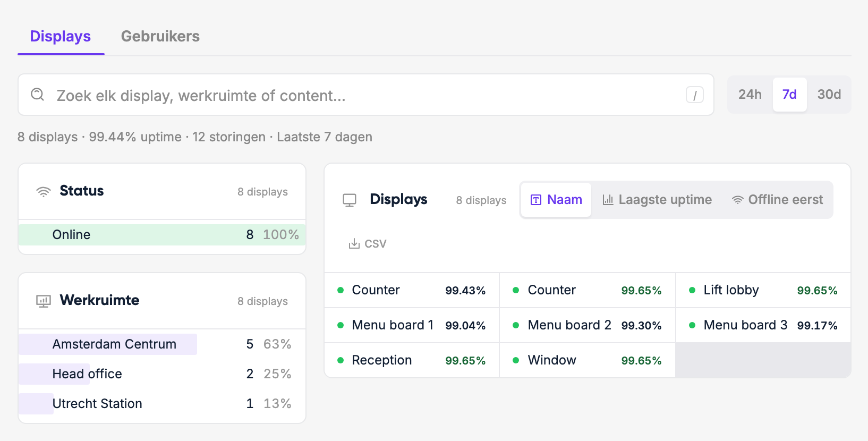Filter by Online status row

click(162, 235)
